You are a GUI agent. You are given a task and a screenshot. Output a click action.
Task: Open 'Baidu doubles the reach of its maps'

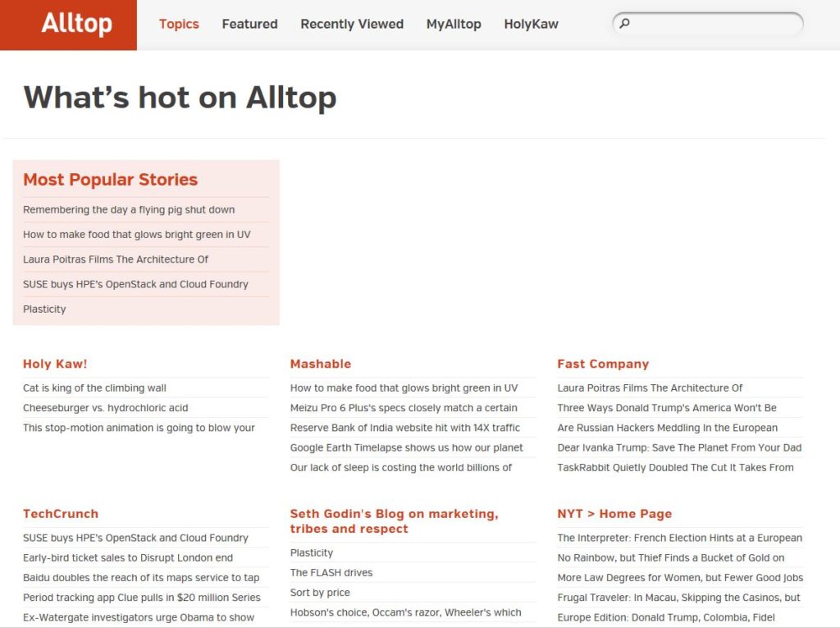point(141,578)
